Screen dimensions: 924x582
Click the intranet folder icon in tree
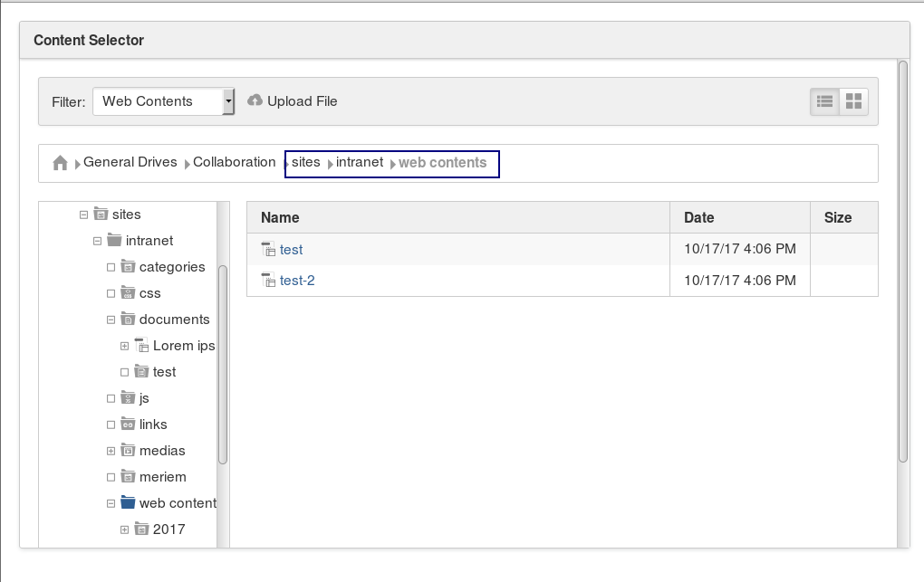114,241
